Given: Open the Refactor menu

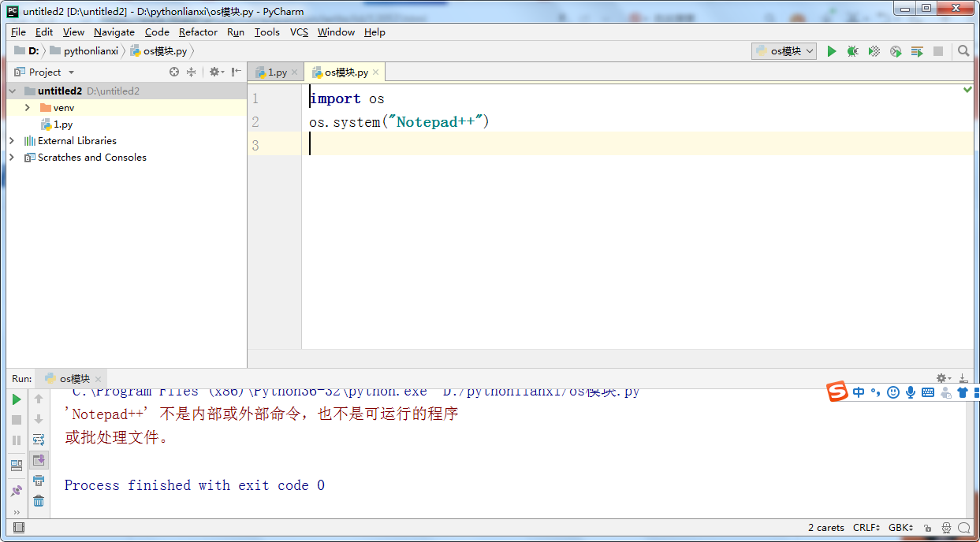Looking at the screenshot, I should [198, 32].
